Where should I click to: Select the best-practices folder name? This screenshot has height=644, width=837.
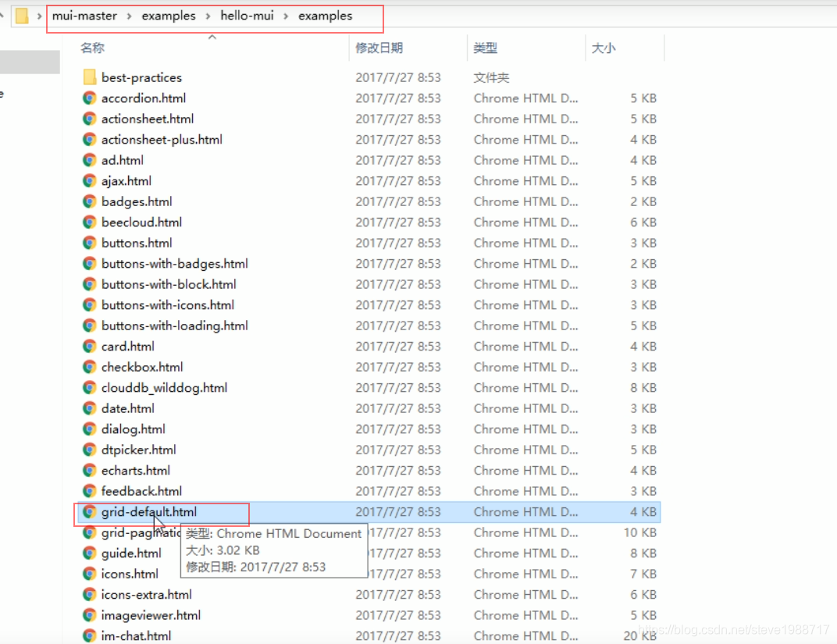[141, 77]
